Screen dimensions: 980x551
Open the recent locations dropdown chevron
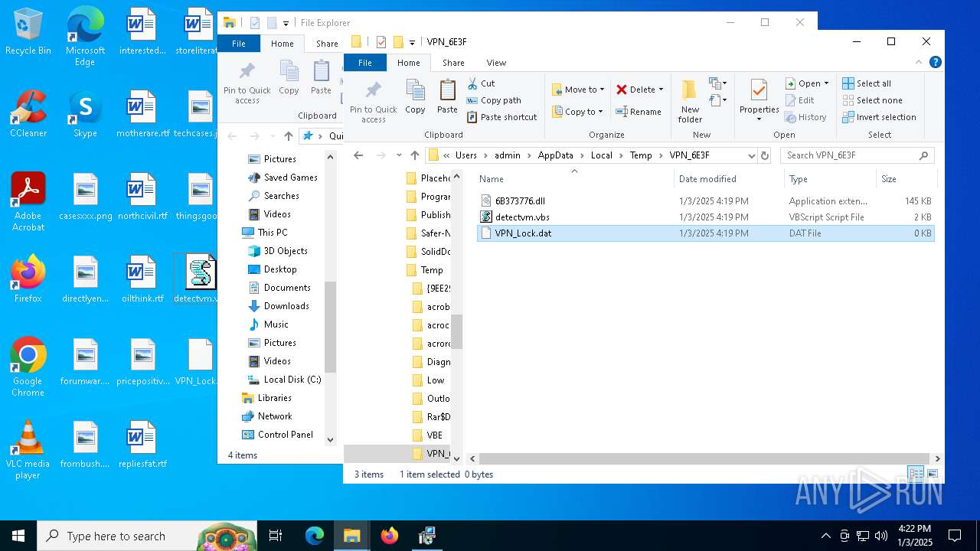coord(399,155)
